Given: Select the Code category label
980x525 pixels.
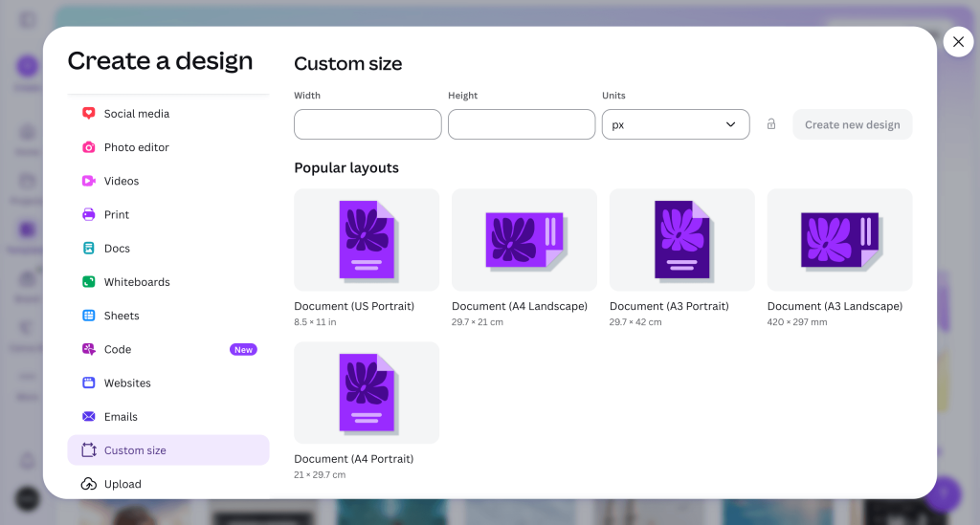Looking at the screenshot, I should (118, 349).
